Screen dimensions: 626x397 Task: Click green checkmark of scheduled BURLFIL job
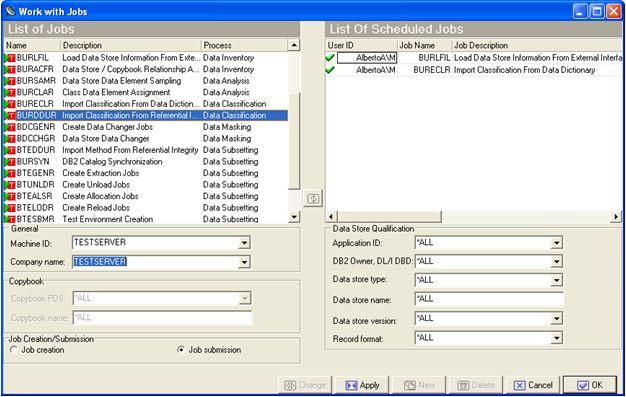(330, 58)
